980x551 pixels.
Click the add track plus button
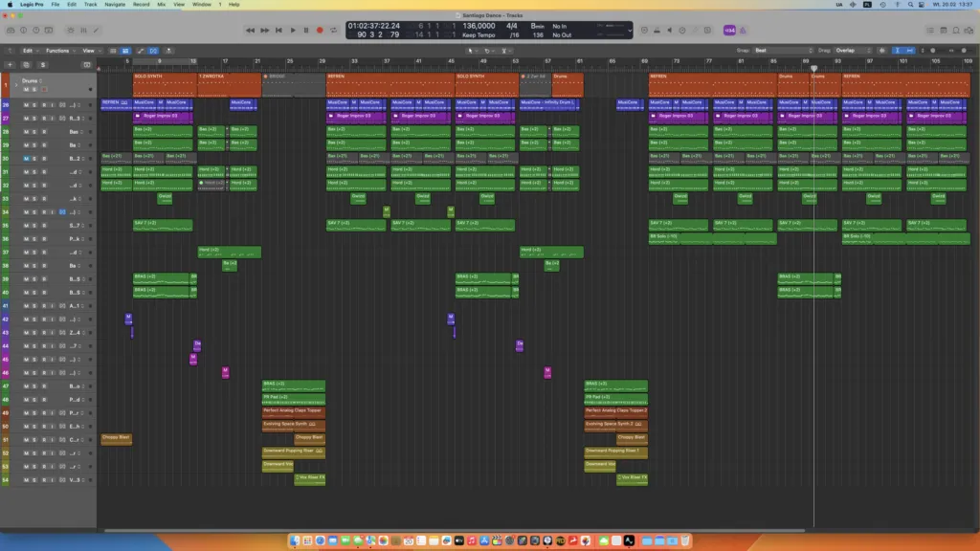pos(9,63)
